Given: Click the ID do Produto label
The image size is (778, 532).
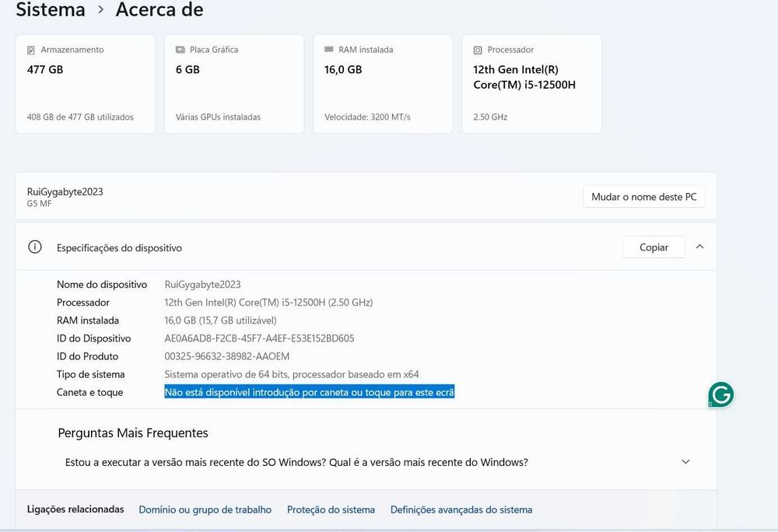Looking at the screenshot, I should coord(87,356).
